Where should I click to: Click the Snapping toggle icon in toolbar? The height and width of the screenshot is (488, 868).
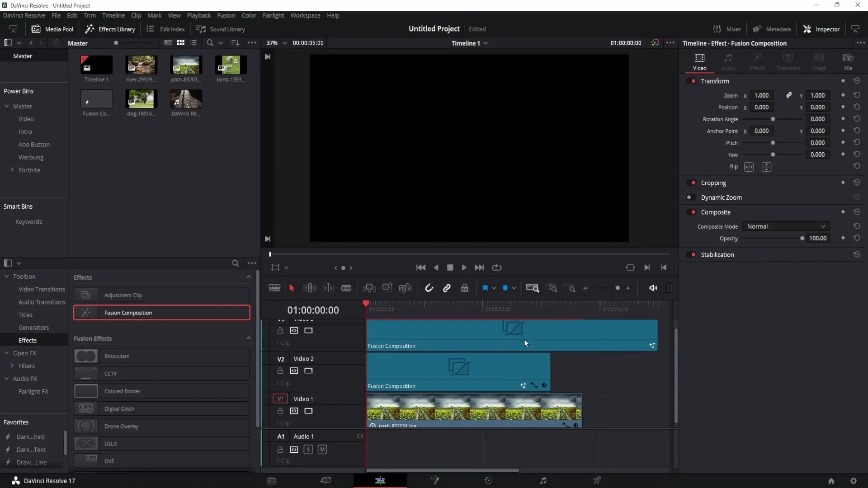pyautogui.click(x=429, y=288)
